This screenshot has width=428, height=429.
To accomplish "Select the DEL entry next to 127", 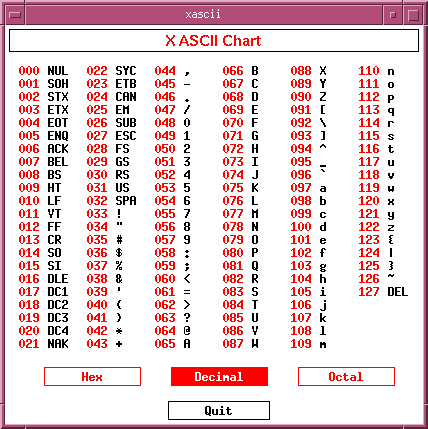I will click(x=398, y=292).
